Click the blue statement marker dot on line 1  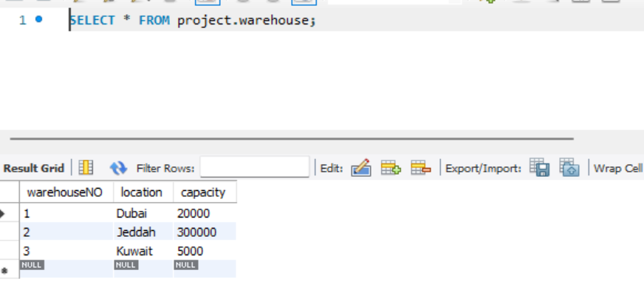coord(38,19)
